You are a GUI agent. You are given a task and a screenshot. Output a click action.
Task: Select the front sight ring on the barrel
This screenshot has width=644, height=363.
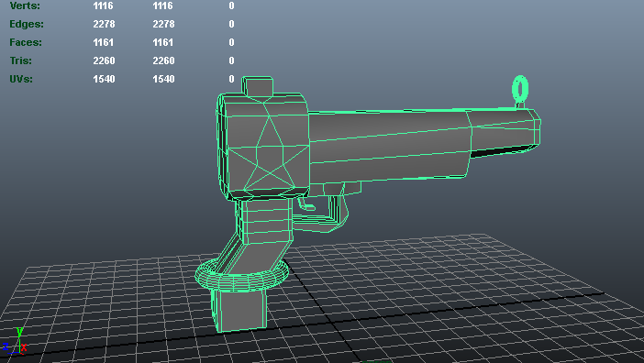[x=520, y=89]
